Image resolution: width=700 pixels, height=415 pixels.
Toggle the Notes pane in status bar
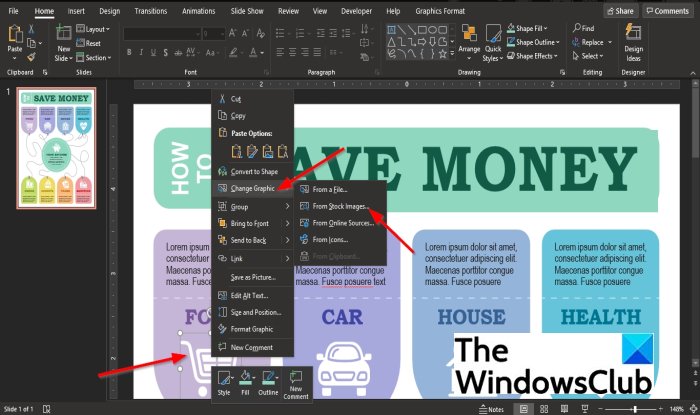point(490,409)
